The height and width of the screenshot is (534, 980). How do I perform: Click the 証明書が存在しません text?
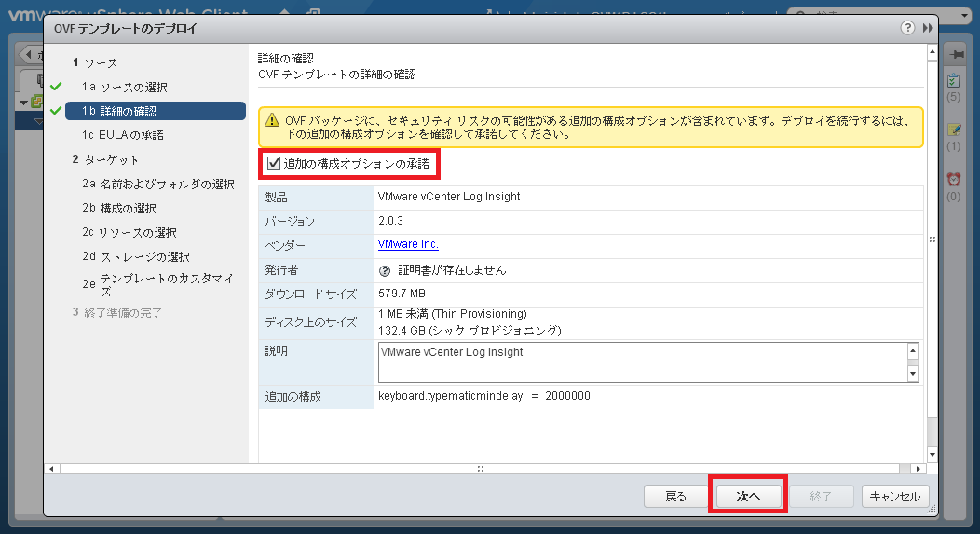(x=453, y=270)
